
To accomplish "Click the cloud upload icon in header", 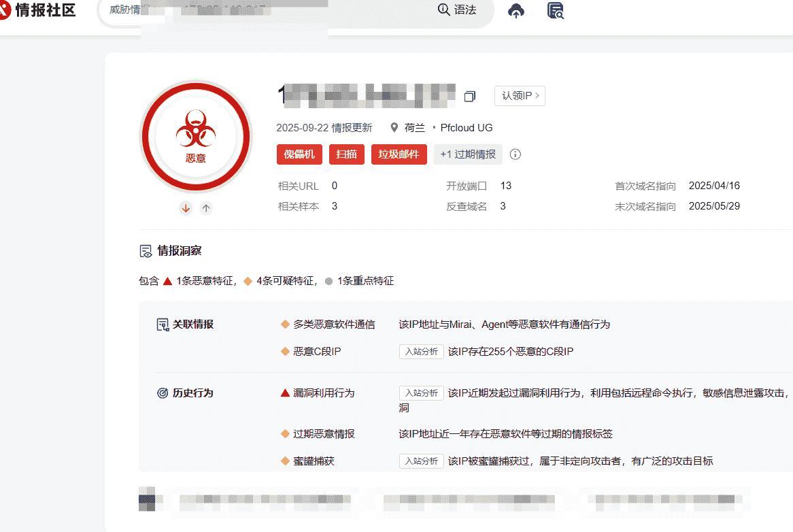I will pos(516,10).
